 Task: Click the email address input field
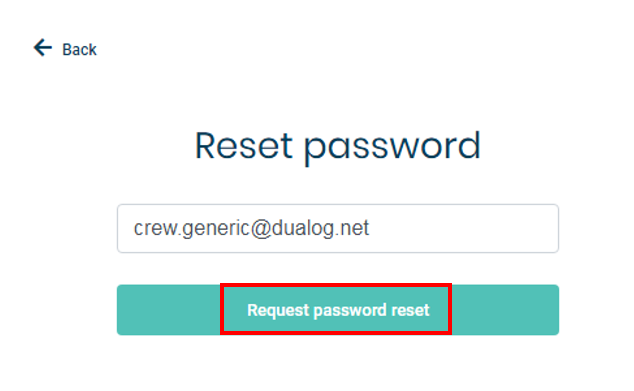coord(338,228)
